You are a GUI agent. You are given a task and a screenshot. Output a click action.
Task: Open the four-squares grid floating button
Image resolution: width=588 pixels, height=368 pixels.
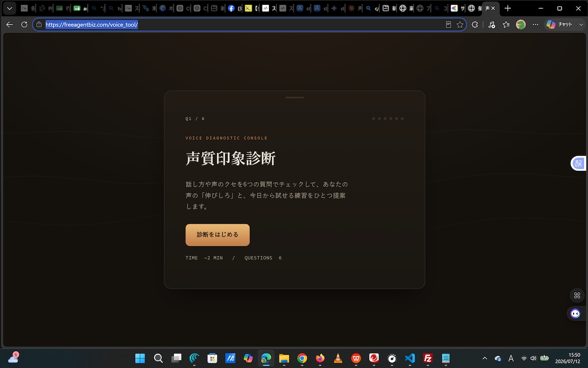coord(577,295)
